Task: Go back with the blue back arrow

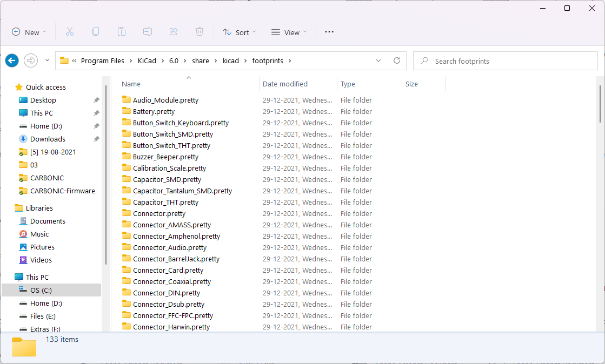Action: tap(12, 60)
